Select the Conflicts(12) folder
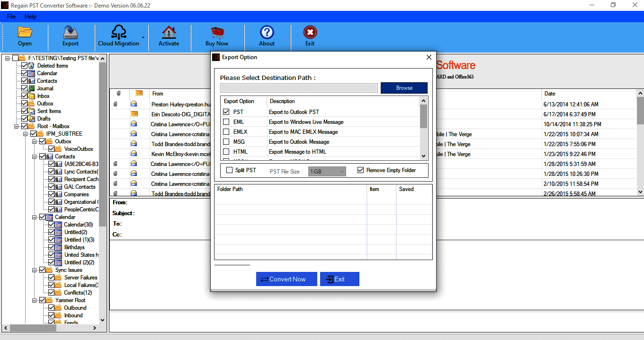Image resolution: width=644 pixels, height=340 pixels. pos(78,293)
